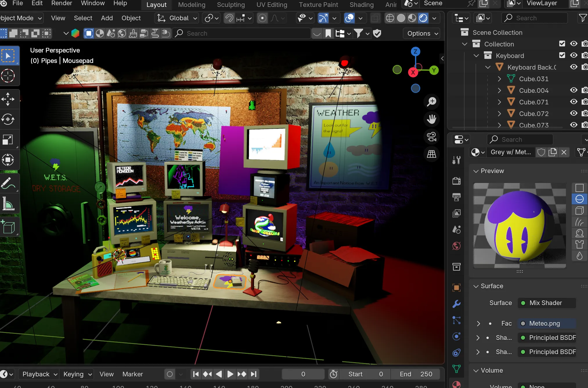Toggle visibility of Cube.072

point(573,113)
